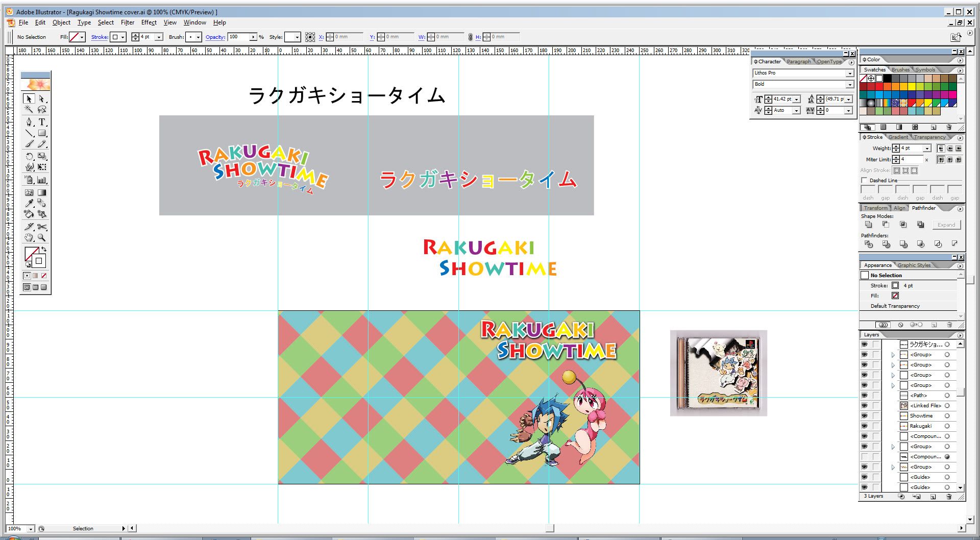Open the font size dropdown

pos(797,100)
